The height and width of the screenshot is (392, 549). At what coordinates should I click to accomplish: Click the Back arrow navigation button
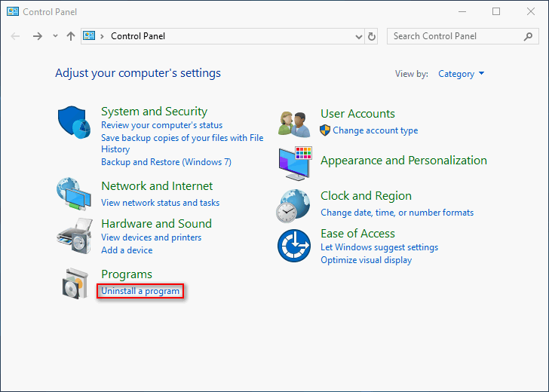click(15, 36)
